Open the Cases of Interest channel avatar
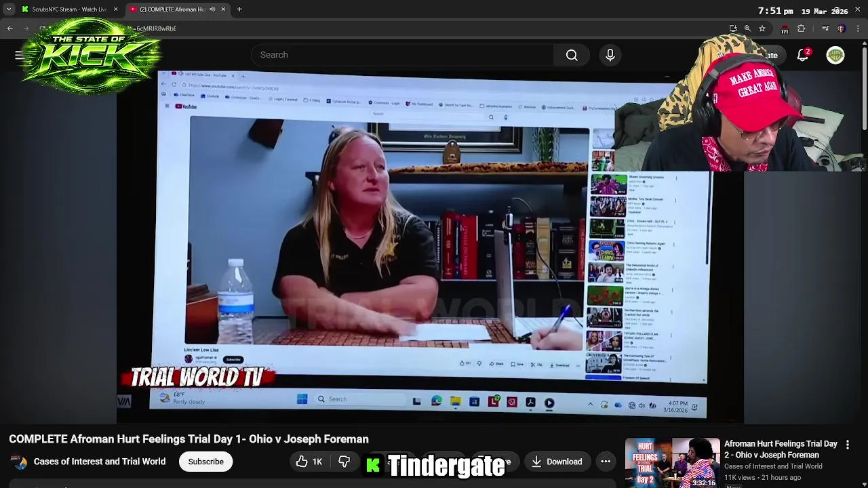The height and width of the screenshot is (488, 868). (x=20, y=462)
